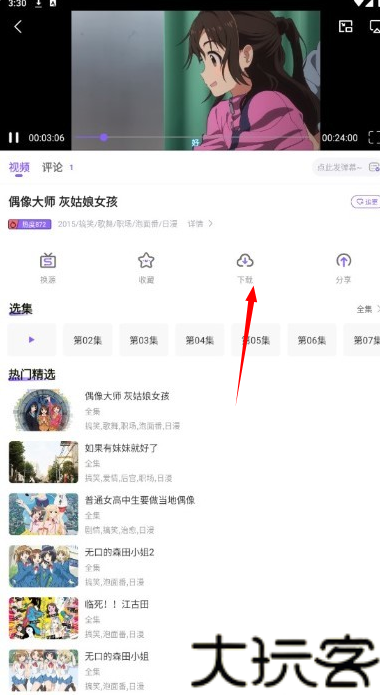The width and height of the screenshot is (380, 695).
Task: Toggle the danmaku switch icon
Action: [x=374, y=168]
